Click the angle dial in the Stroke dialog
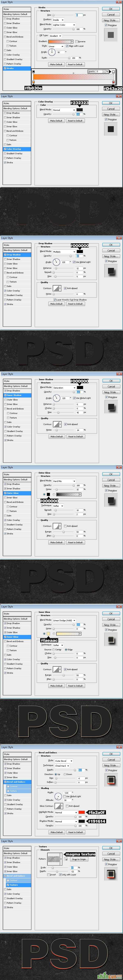 click(x=52, y=52)
